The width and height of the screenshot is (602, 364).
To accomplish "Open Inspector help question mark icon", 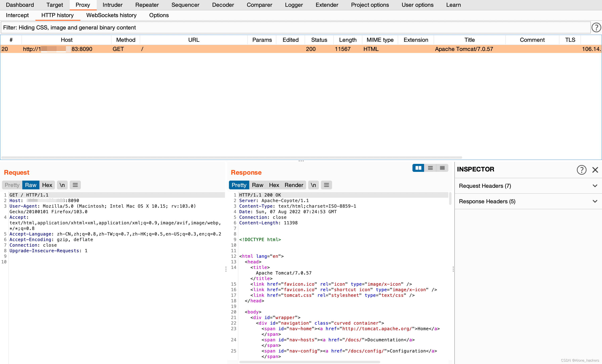I will (581, 170).
